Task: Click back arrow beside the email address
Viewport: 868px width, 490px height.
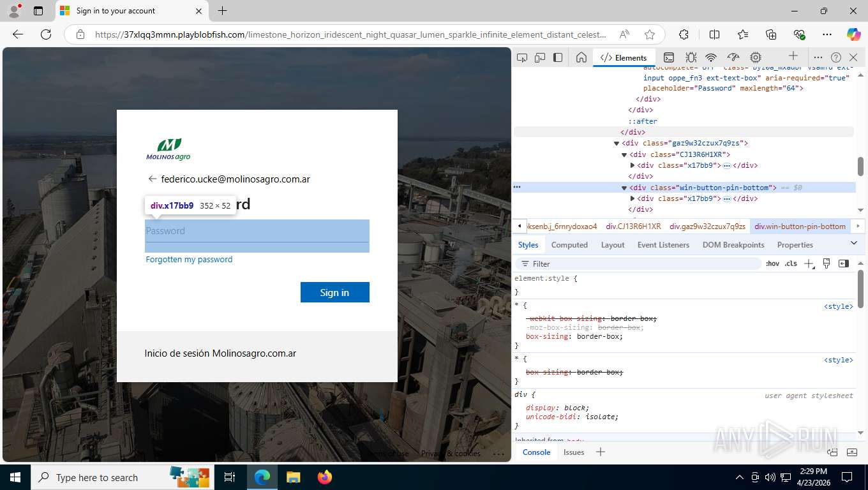Action: tap(152, 179)
